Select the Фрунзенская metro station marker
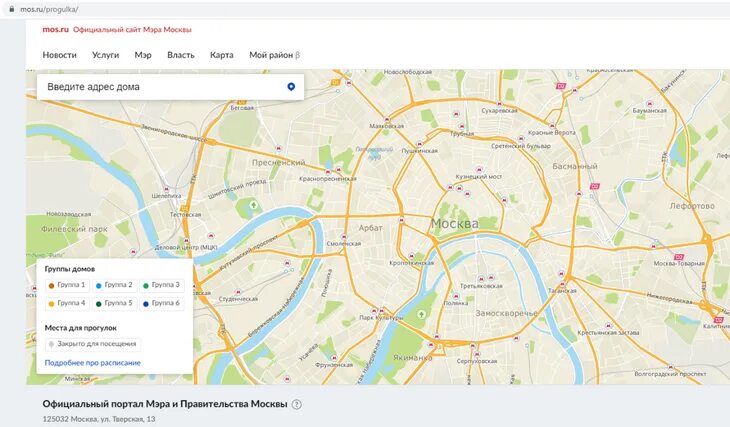730x427 pixels. (x=334, y=358)
